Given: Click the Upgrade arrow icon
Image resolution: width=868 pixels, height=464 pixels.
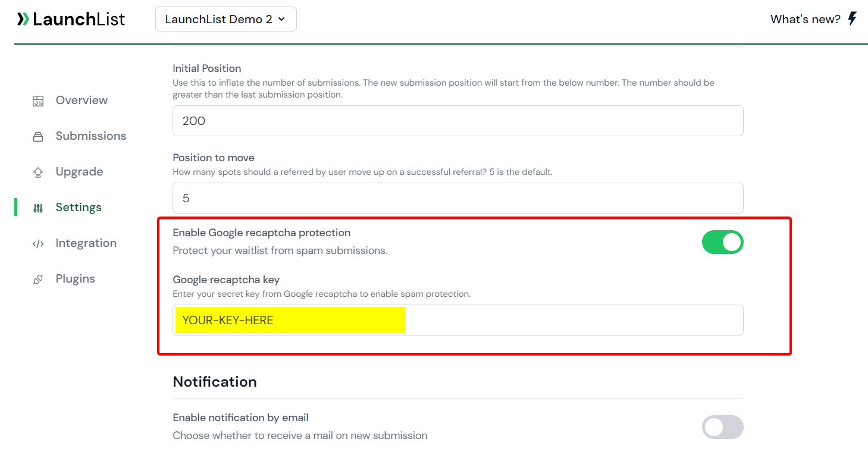Looking at the screenshot, I should pyautogui.click(x=37, y=171).
